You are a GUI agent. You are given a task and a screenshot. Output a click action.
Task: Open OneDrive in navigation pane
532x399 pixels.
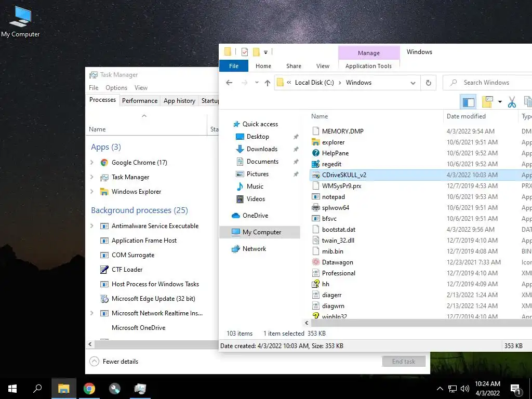pos(255,216)
